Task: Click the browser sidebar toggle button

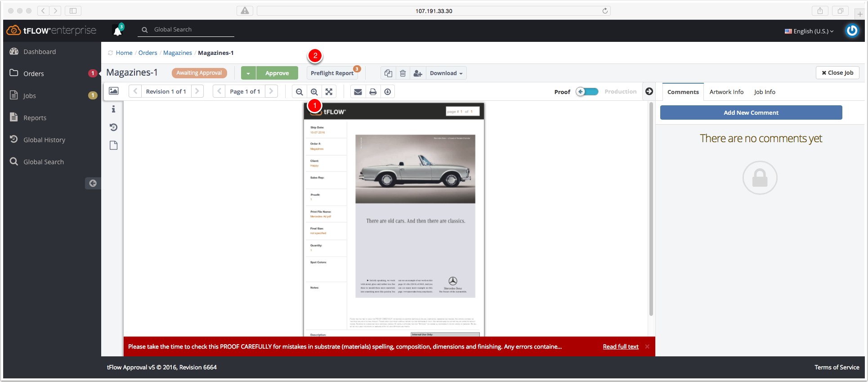Action: click(x=73, y=11)
